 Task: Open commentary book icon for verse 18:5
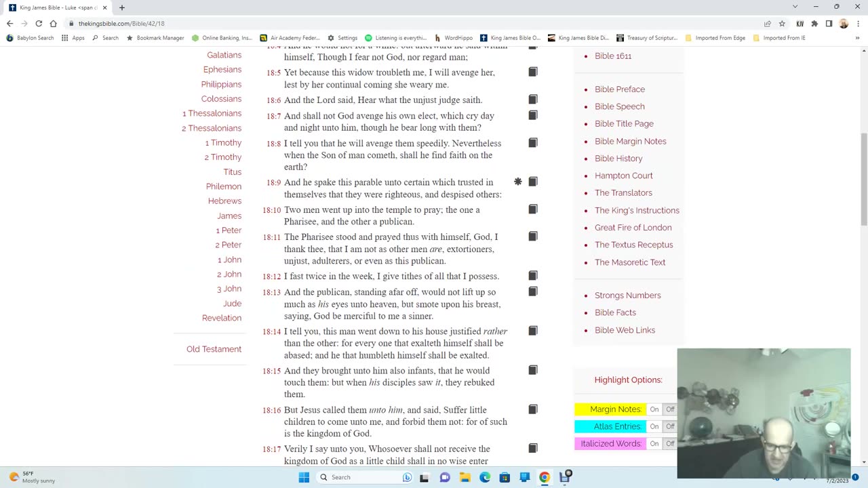coord(533,72)
